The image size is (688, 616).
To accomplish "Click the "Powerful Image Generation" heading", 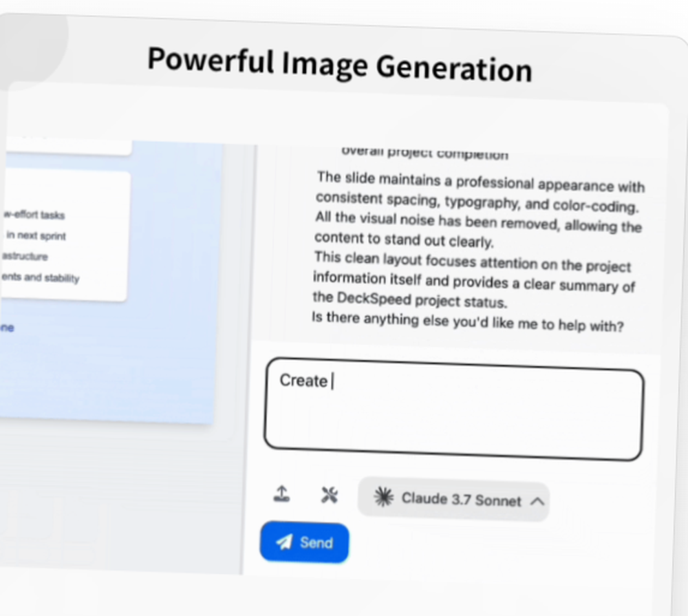I will coord(340,65).
